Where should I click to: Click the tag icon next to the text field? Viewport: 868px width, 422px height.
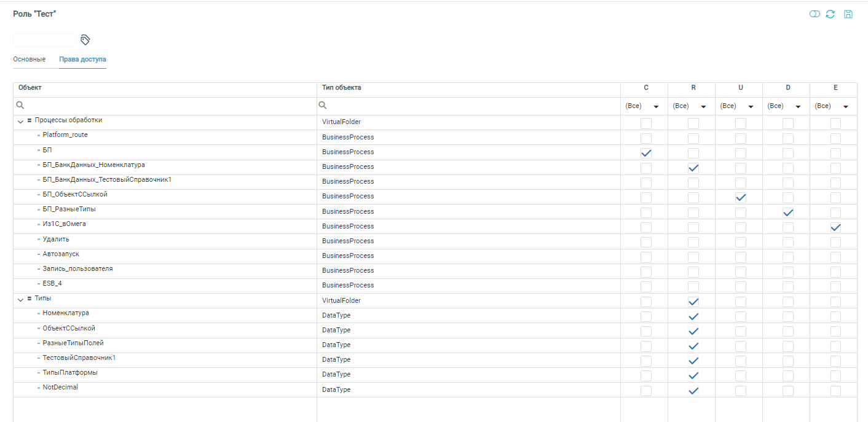click(85, 40)
